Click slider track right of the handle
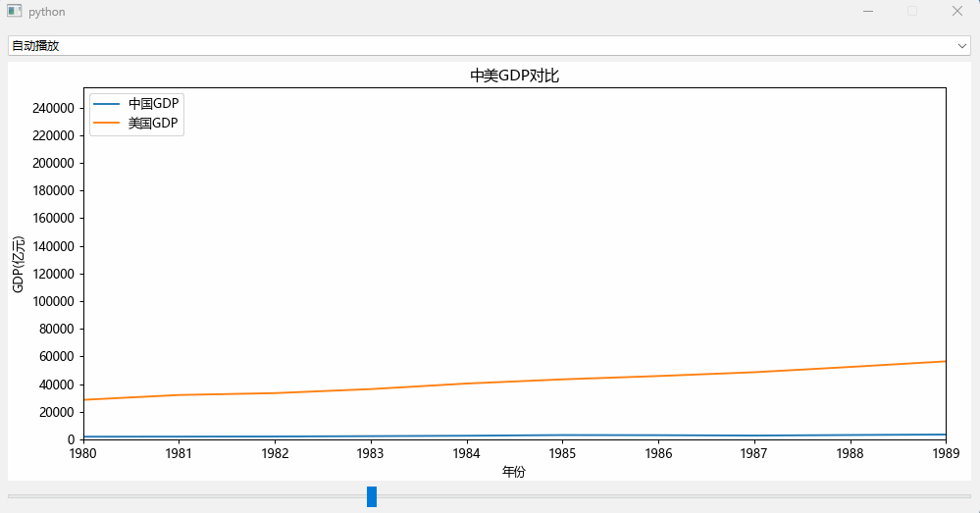Screen dimensions: 980x513 click(667, 496)
